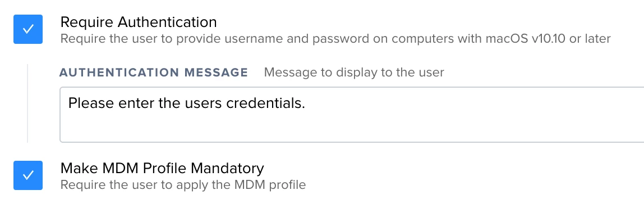644x208 pixels.
Task: Click the vertical indent line beside Authentication Message
Action: pyautogui.click(x=27, y=103)
